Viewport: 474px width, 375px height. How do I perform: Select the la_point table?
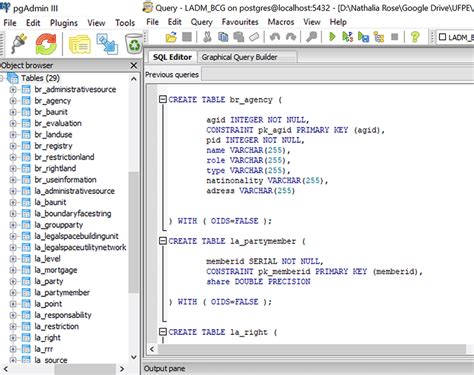[48, 304]
